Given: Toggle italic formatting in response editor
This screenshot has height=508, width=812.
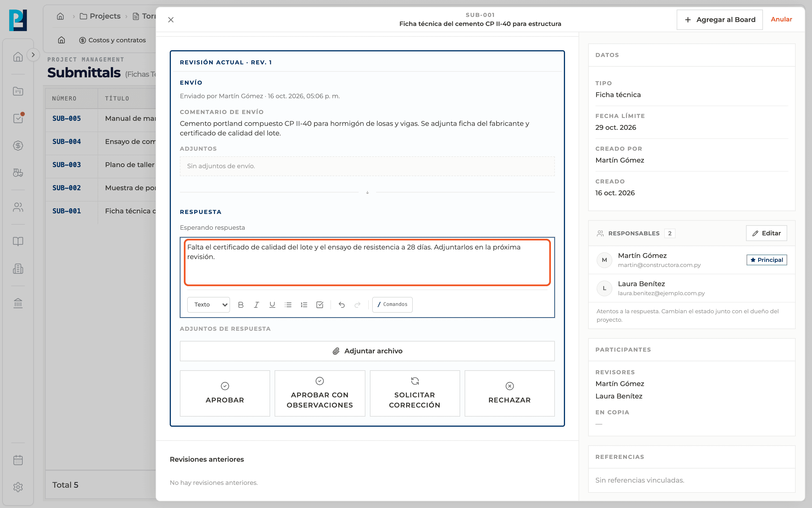Looking at the screenshot, I should [x=256, y=305].
